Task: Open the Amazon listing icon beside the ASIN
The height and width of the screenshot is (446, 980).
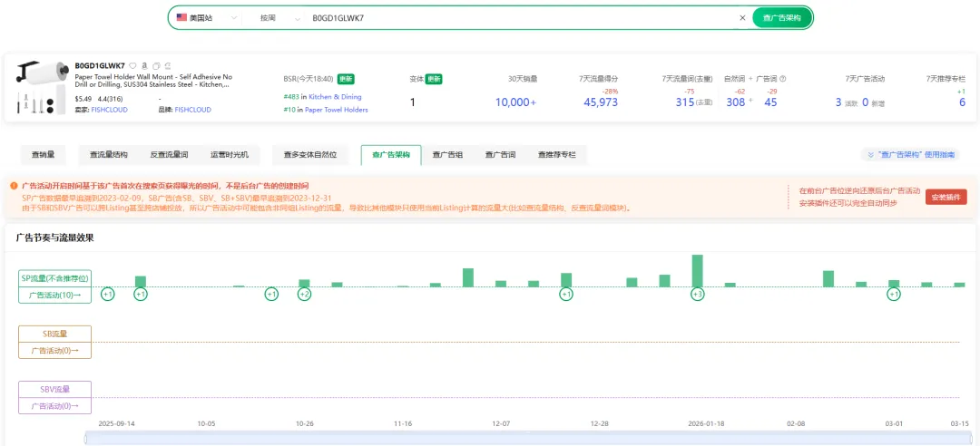Action: (x=144, y=66)
